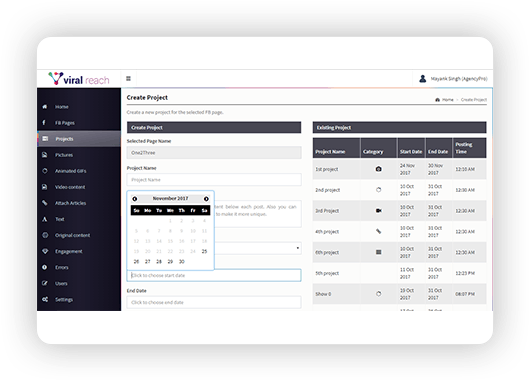Click the Project Name column header
The image size is (531, 381).
(x=336, y=148)
